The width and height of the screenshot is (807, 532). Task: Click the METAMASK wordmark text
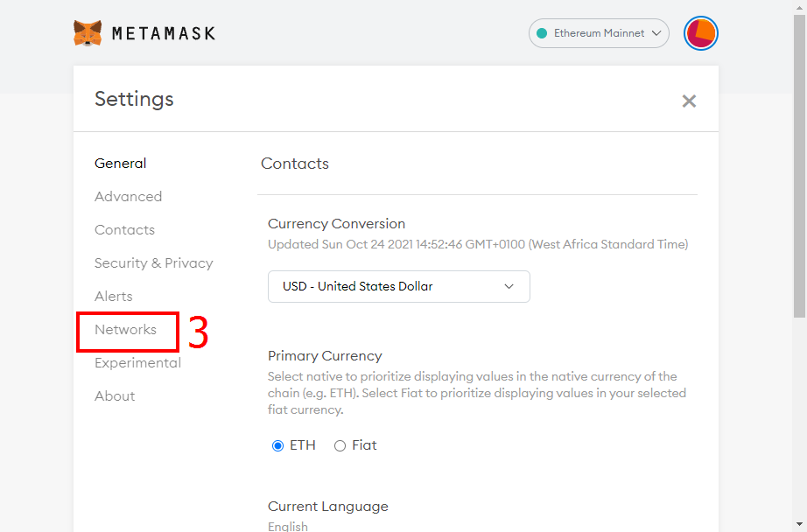point(164,33)
